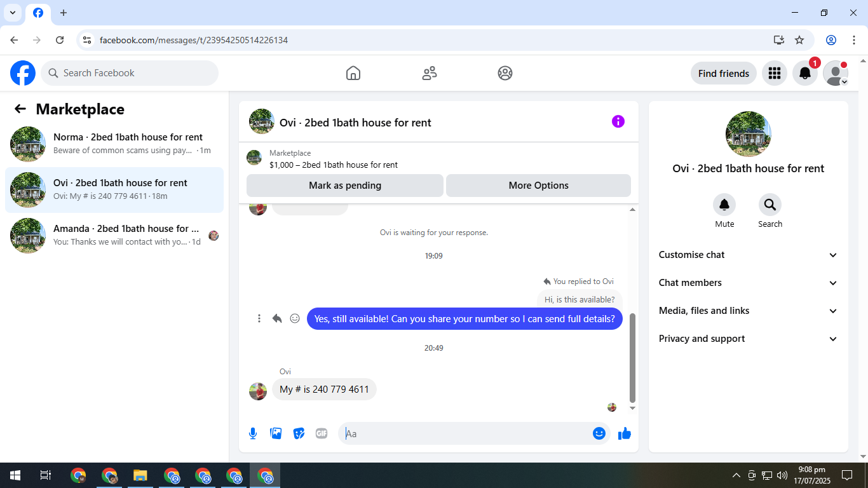Viewport: 868px width, 488px height.
Task: Open the Facebook apps menu grid icon
Action: (x=775, y=73)
